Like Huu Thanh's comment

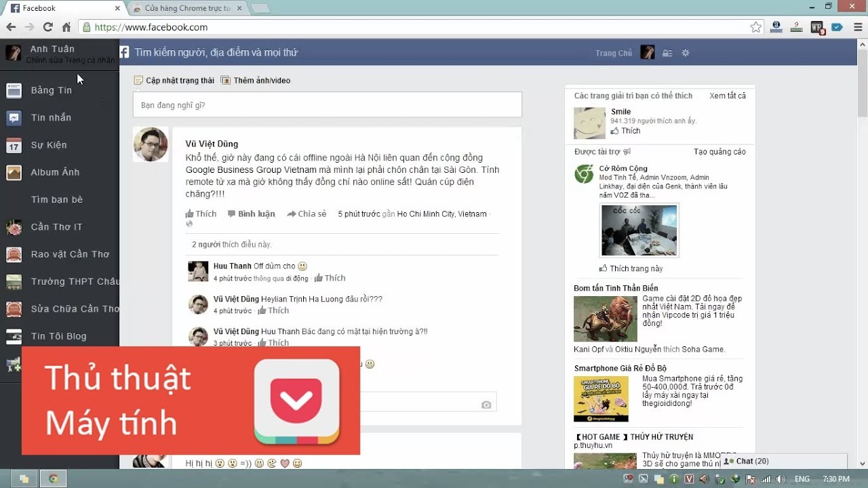pos(330,278)
